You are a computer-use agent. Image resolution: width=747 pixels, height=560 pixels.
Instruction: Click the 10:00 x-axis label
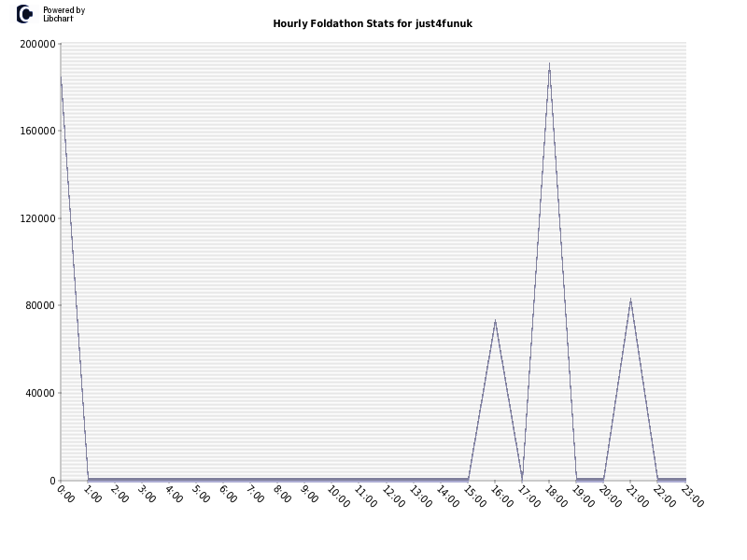(x=339, y=497)
